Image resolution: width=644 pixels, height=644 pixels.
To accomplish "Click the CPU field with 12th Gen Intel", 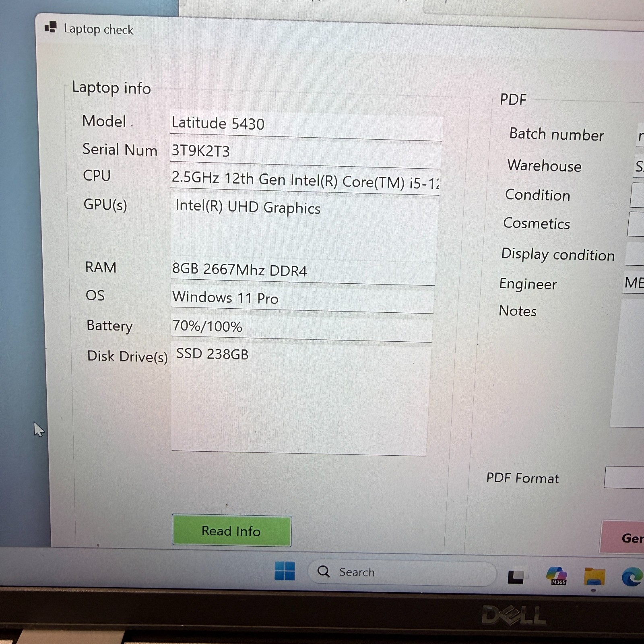I will coord(305,181).
